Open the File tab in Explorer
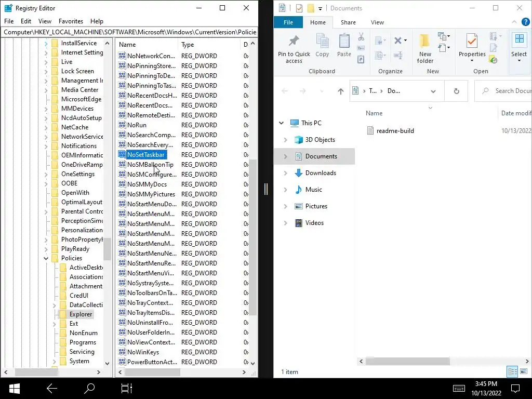 point(288,22)
